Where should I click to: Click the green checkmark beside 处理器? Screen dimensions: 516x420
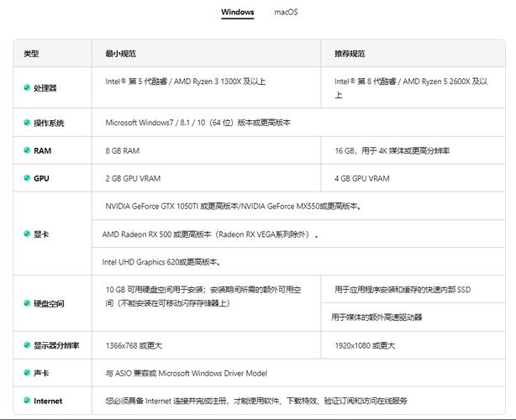[x=27, y=87]
